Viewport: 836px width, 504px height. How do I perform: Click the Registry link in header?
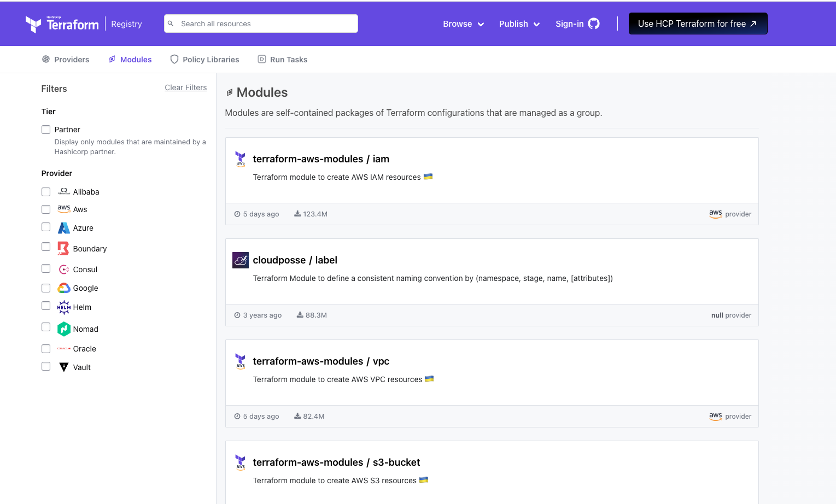(x=126, y=24)
